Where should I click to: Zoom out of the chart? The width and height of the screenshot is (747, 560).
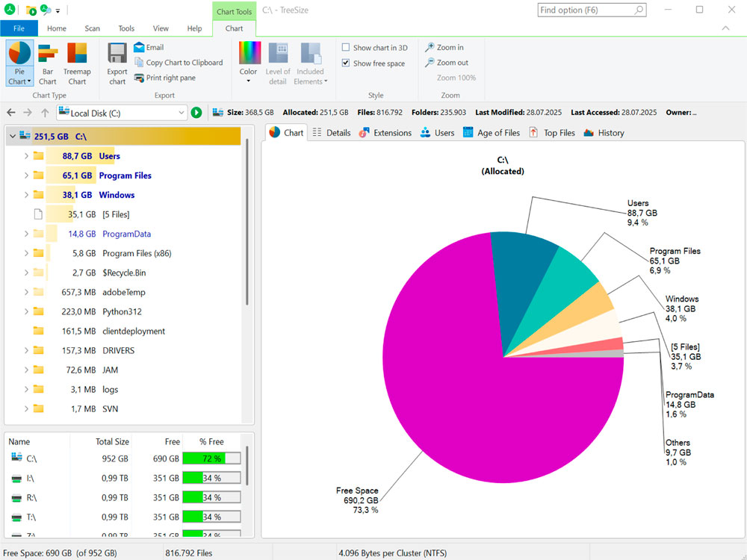pyautogui.click(x=447, y=63)
